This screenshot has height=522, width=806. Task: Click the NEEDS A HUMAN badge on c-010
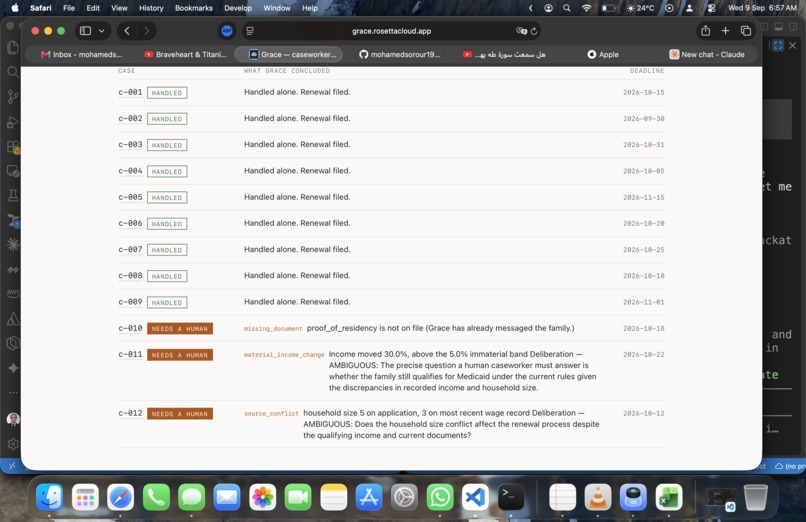(180, 329)
